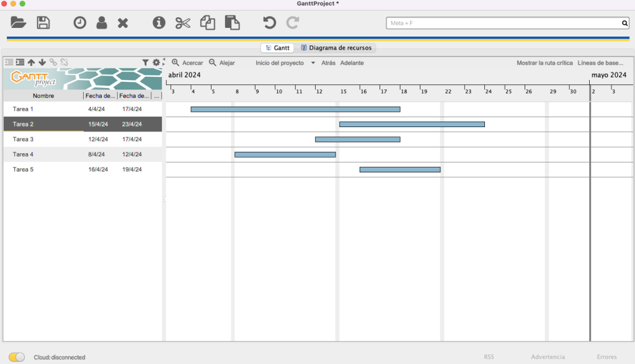Click the task info properties icon
Image resolution: width=635 pixels, height=364 pixels.
click(x=159, y=23)
